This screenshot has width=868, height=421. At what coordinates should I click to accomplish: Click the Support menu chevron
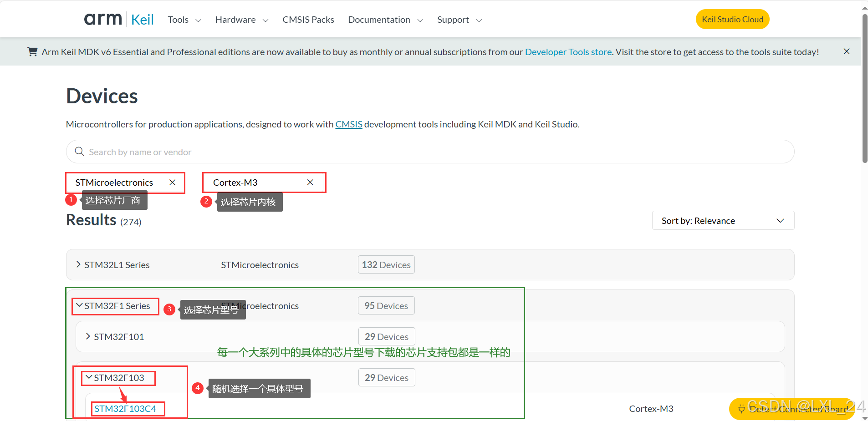tap(479, 20)
